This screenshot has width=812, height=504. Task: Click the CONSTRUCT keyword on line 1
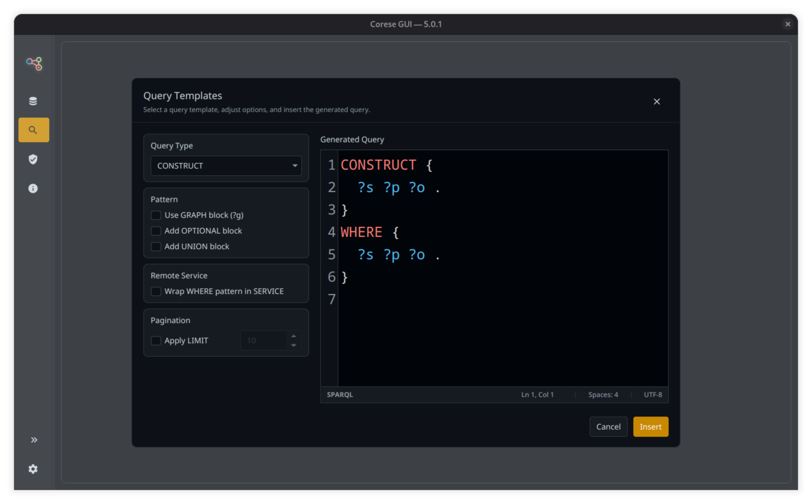378,165
